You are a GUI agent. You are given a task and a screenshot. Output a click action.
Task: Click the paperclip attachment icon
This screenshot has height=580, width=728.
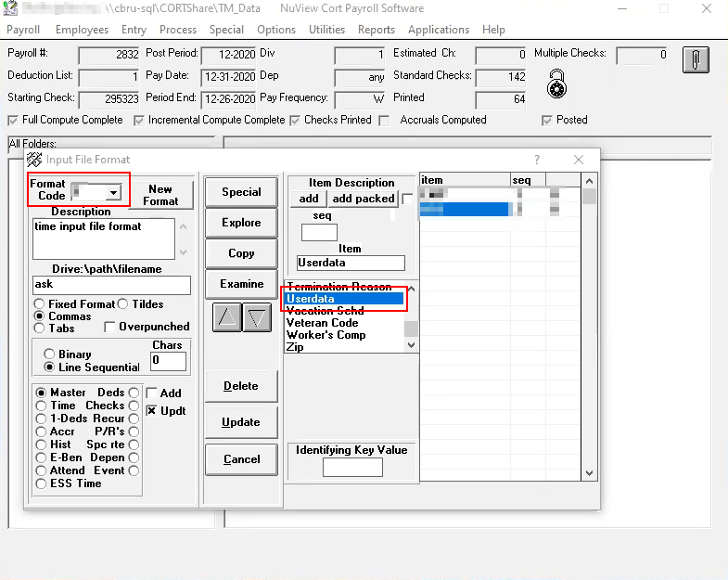pos(696,59)
